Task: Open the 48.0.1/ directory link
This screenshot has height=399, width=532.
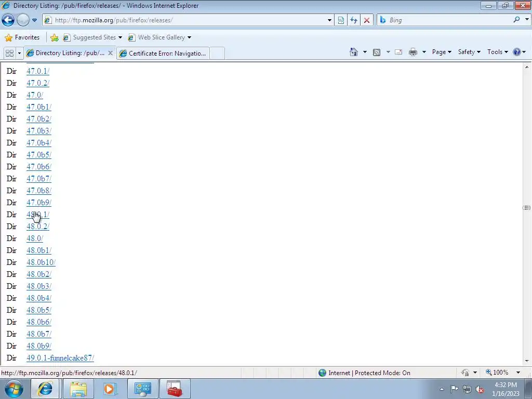Action: coord(38,215)
